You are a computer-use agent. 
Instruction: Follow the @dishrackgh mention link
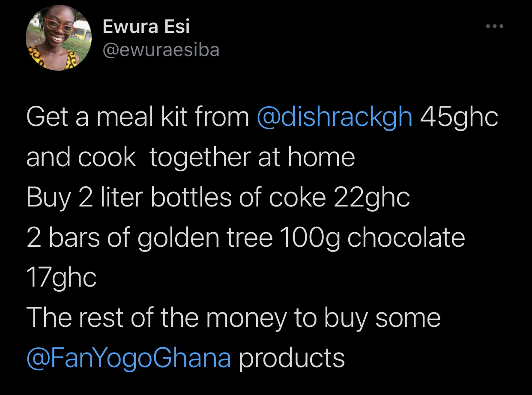tap(335, 117)
